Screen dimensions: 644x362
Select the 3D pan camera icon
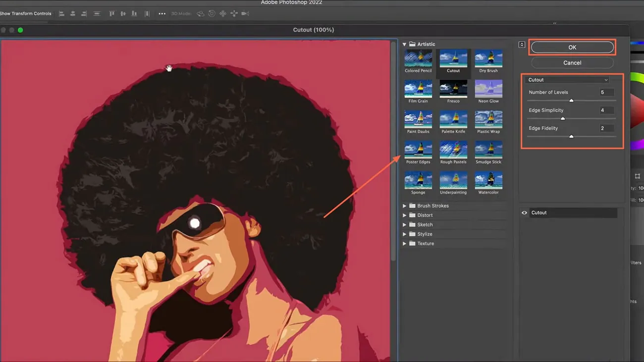coord(223,14)
